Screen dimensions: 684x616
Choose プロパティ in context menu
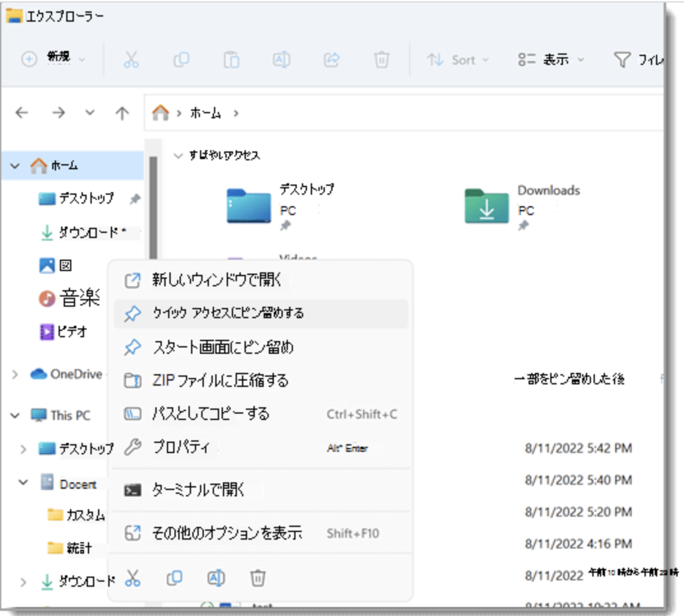point(181,447)
